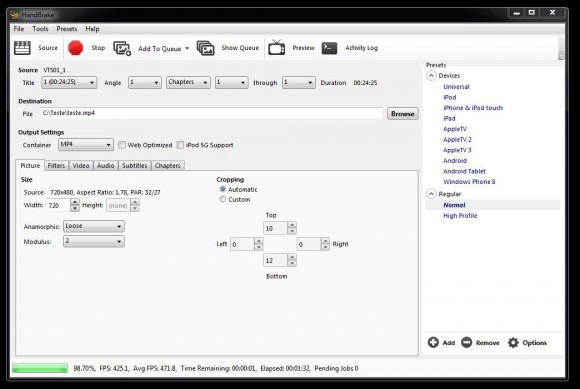580x389 pixels.
Task: Click the Add preset plus icon
Action: (433, 342)
